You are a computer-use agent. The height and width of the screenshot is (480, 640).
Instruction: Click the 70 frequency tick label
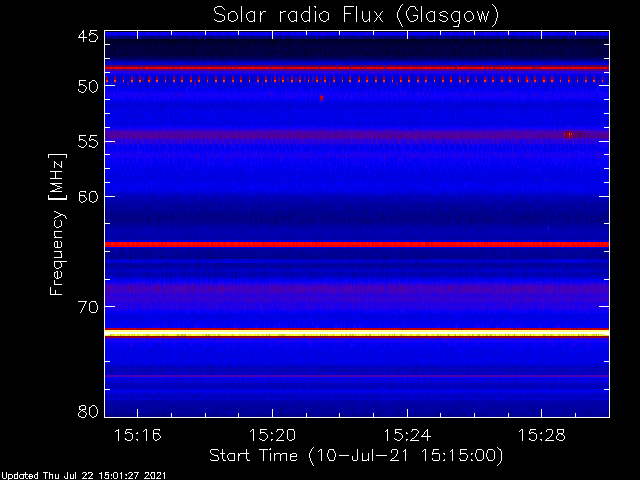(x=88, y=307)
